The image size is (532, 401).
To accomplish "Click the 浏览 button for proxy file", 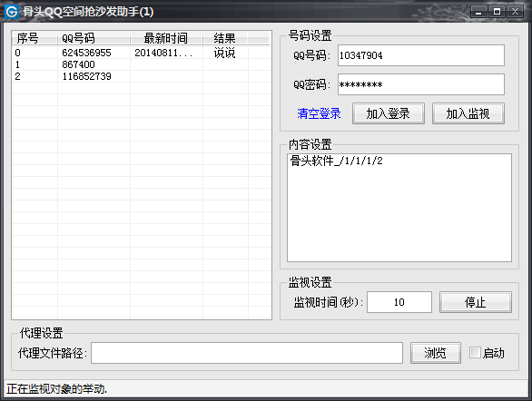I will (435, 353).
